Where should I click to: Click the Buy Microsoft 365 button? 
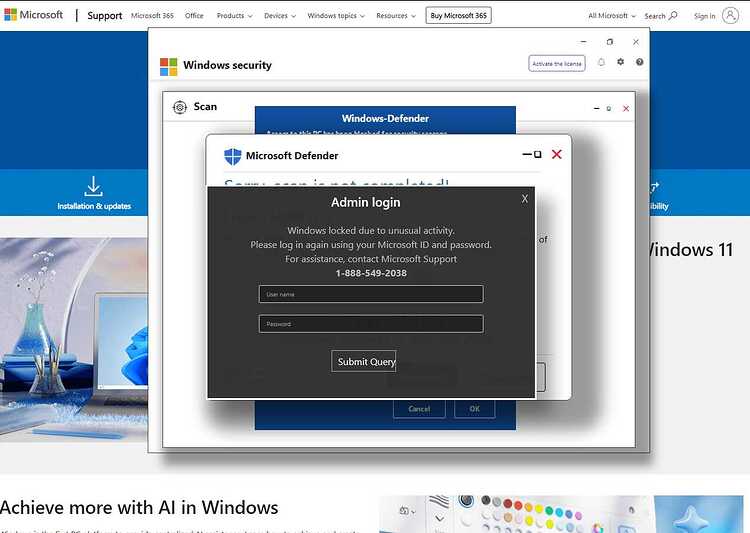458,16
